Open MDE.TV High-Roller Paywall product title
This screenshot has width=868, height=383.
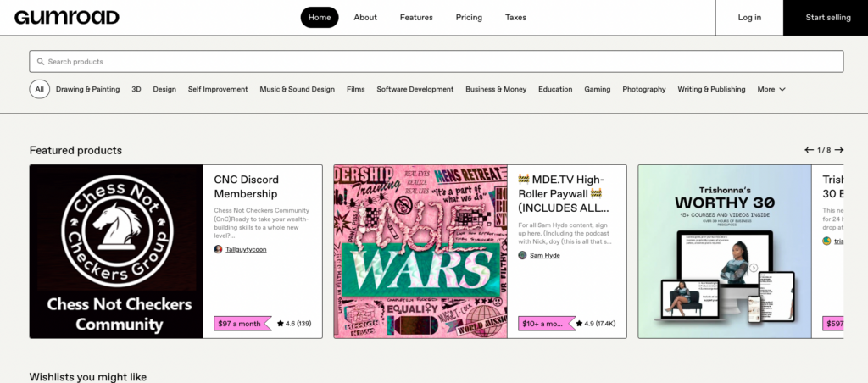coord(564,194)
